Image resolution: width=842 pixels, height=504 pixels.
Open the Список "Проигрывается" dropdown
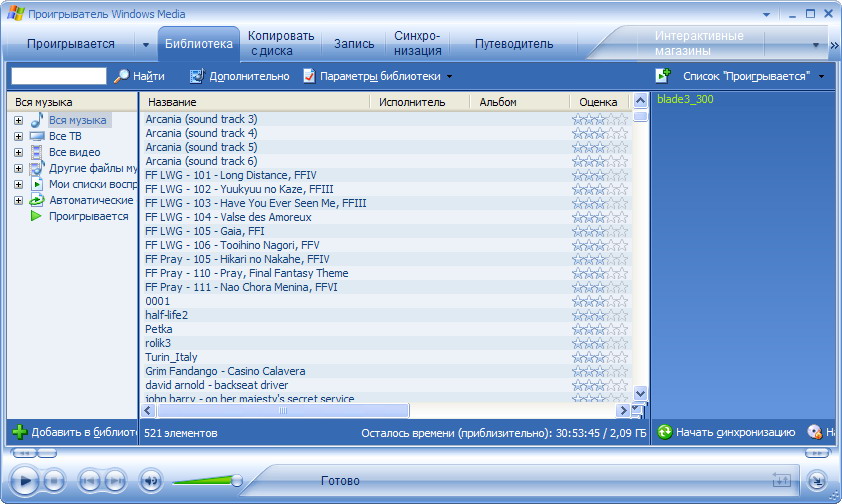point(821,77)
